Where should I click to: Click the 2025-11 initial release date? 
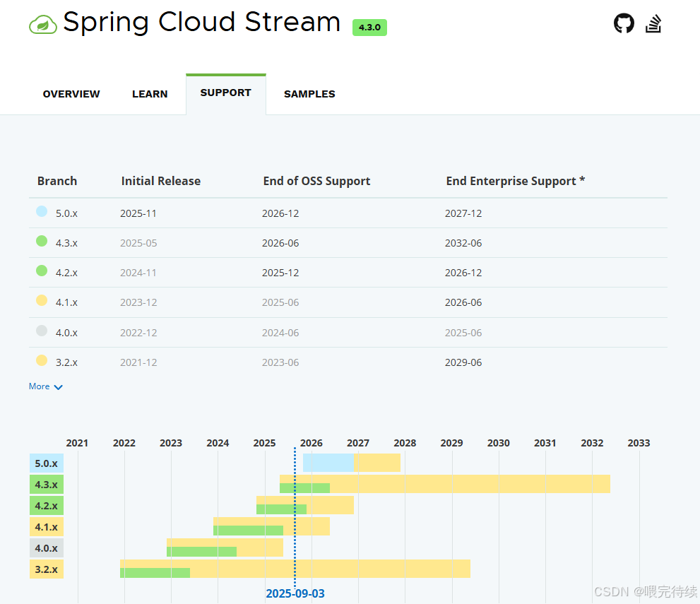point(138,213)
